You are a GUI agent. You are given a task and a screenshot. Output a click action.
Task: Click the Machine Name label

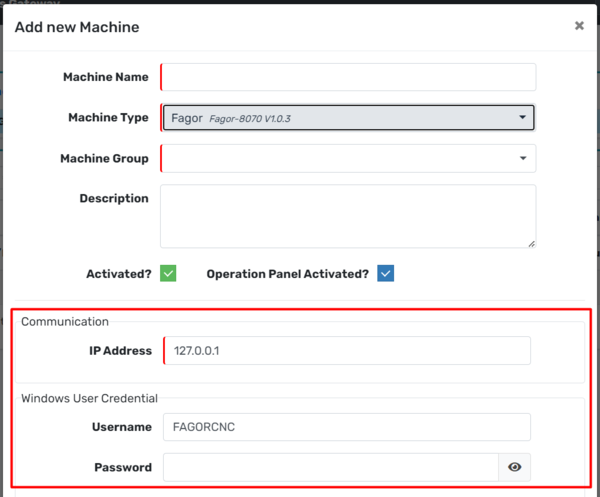click(105, 77)
